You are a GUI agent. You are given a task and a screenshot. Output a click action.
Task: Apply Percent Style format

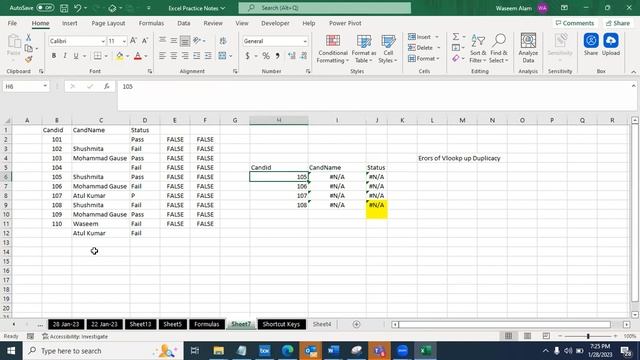pyautogui.click(x=266, y=56)
